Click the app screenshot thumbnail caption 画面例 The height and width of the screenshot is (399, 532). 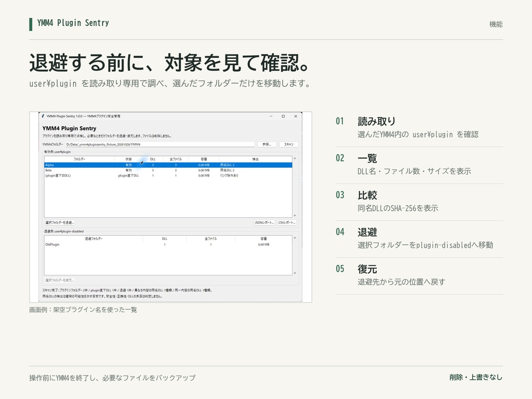tap(83, 310)
